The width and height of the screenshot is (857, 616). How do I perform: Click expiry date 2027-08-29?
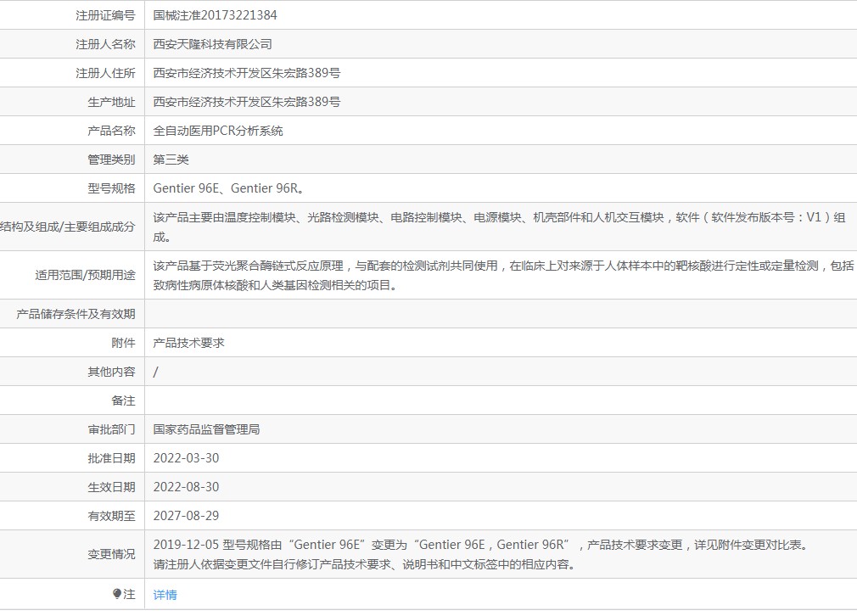coord(186,516)
